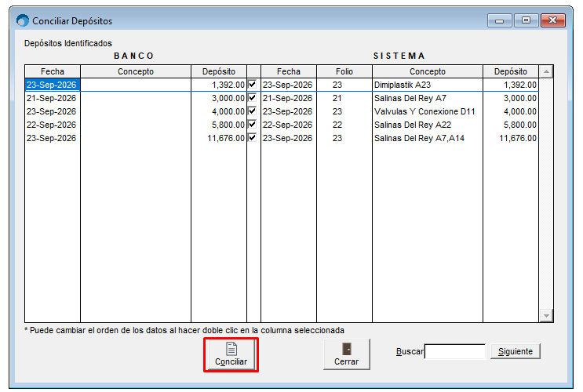
Task: Click the bank deposit amount 3,000.00
Action: [x=219, y=98]
